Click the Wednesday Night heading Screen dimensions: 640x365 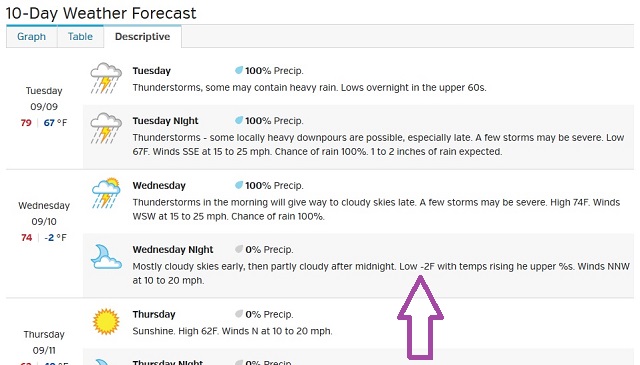(173, 249)
